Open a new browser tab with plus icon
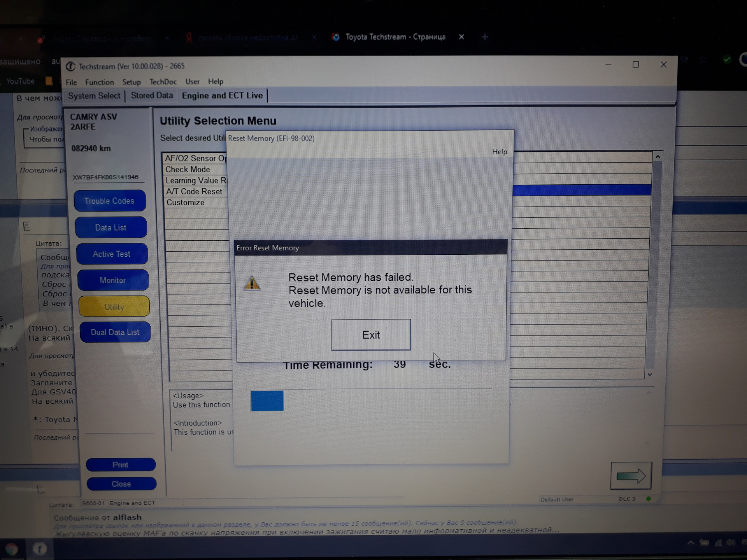 pos(484,37)
